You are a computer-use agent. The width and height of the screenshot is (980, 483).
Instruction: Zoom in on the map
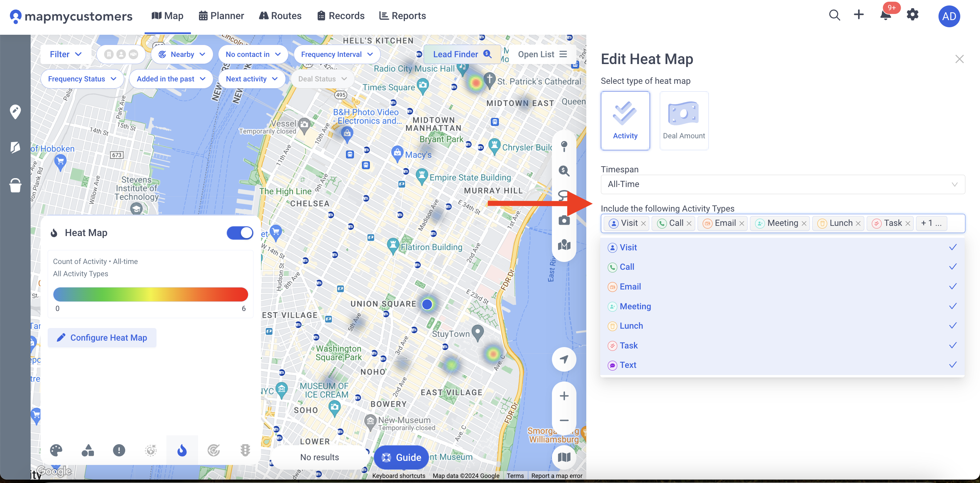pos(564,396)
